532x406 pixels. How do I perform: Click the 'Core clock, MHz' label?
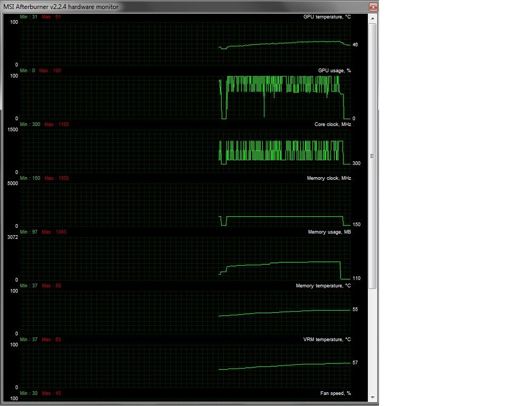(333, 124)
